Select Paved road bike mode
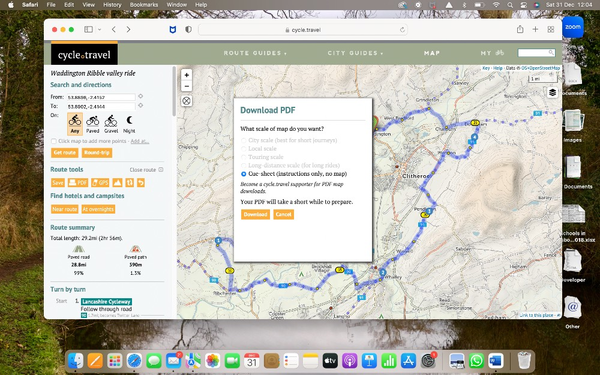This screenshot has height=375, width=600. click(92, 124)
